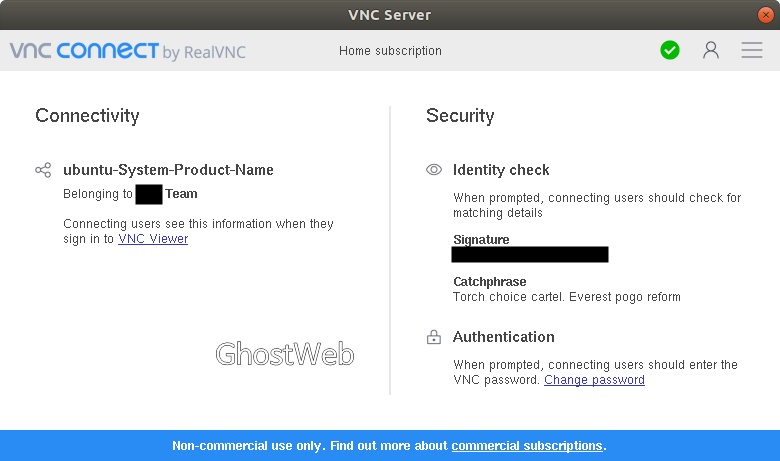Click the 'Belonging to' team text
This screenshot has width=780, height=461.
point(130,194)
